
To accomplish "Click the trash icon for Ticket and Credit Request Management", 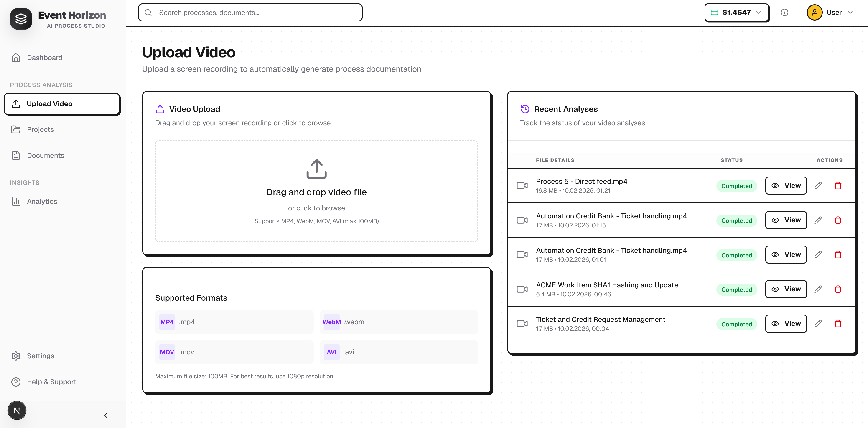I will [x=838, y=324].
